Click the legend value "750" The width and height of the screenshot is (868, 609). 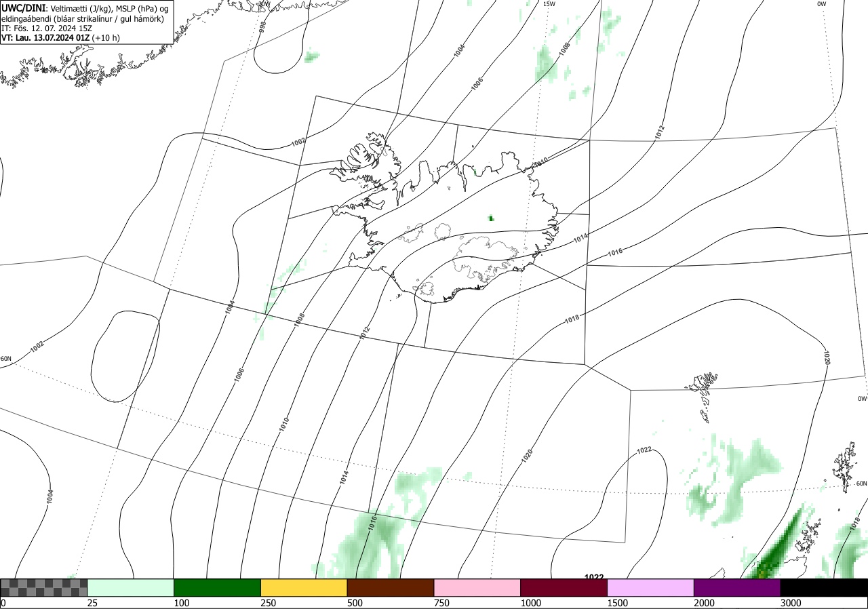point(442,603)
